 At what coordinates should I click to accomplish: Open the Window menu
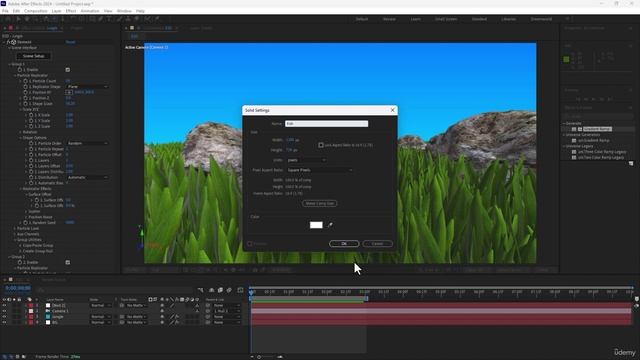pyautogui.click(x=124, y=11)
